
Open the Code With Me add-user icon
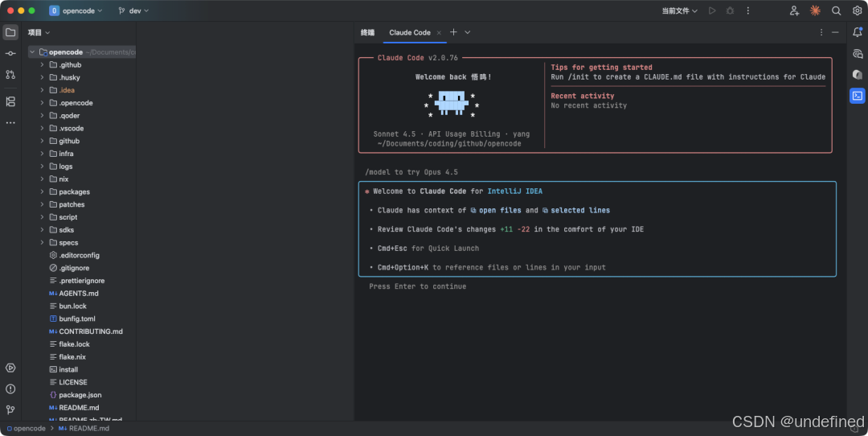pos(794,10)
